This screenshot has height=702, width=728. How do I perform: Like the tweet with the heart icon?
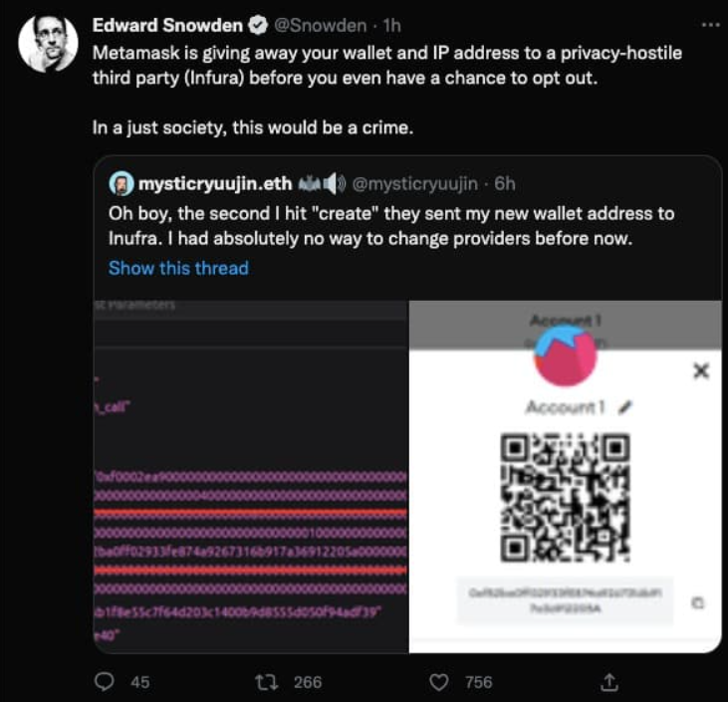point(438,682)
